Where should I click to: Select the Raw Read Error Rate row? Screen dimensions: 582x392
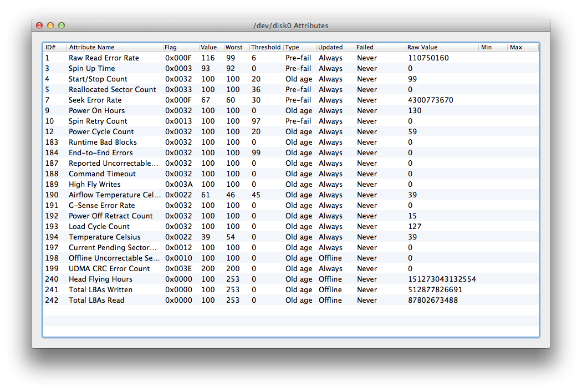coord(291,58)
